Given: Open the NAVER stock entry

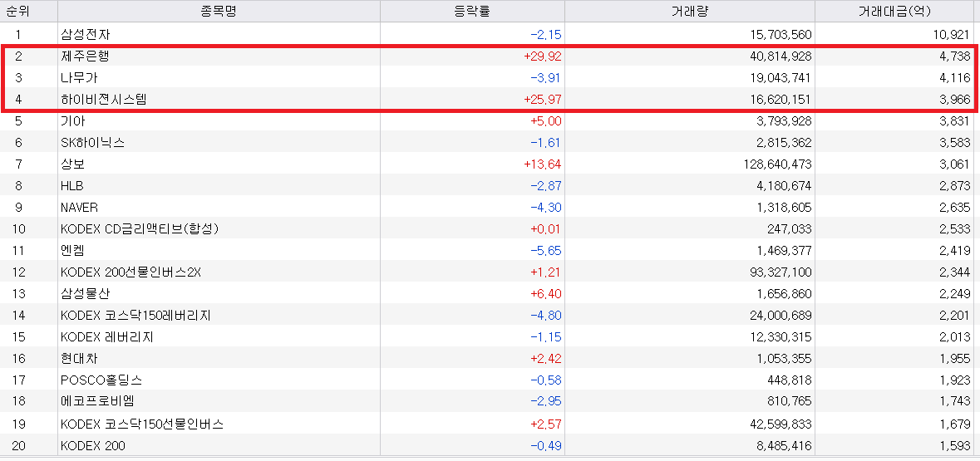Looking at the screenshot, I should (79, 208).
